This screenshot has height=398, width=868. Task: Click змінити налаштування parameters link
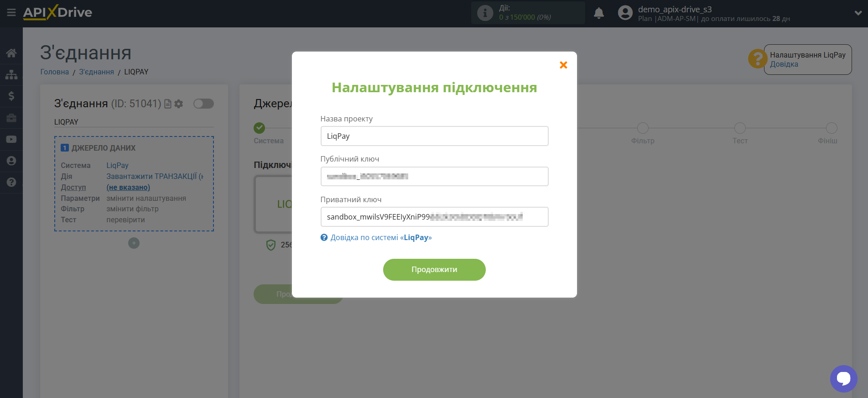pos(146,198)
